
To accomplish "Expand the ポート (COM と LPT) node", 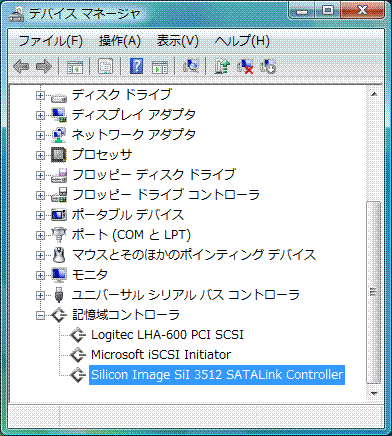I will [x=40, y=235].
